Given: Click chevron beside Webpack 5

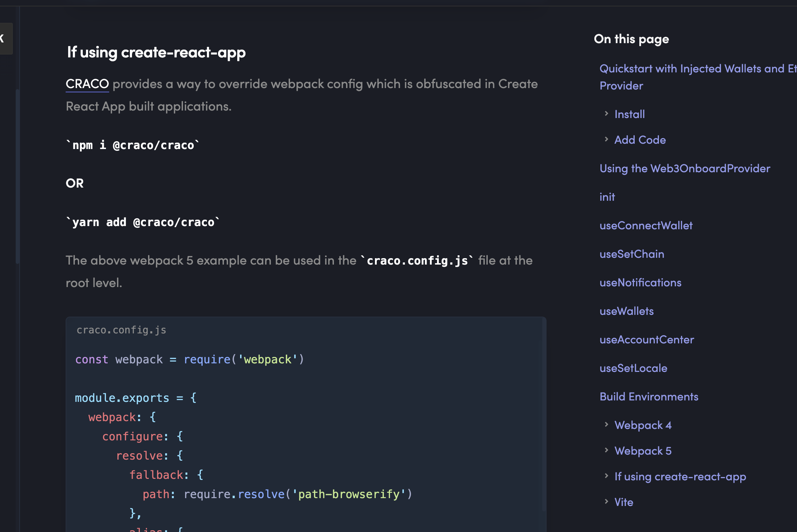Looking at the screenshot, I should [606, 450].
